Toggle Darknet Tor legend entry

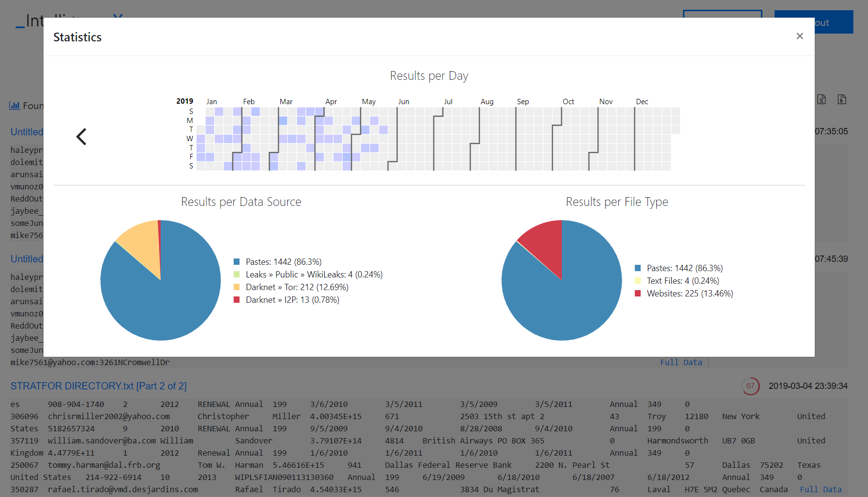pyautogui.click(x=296, y=287)
